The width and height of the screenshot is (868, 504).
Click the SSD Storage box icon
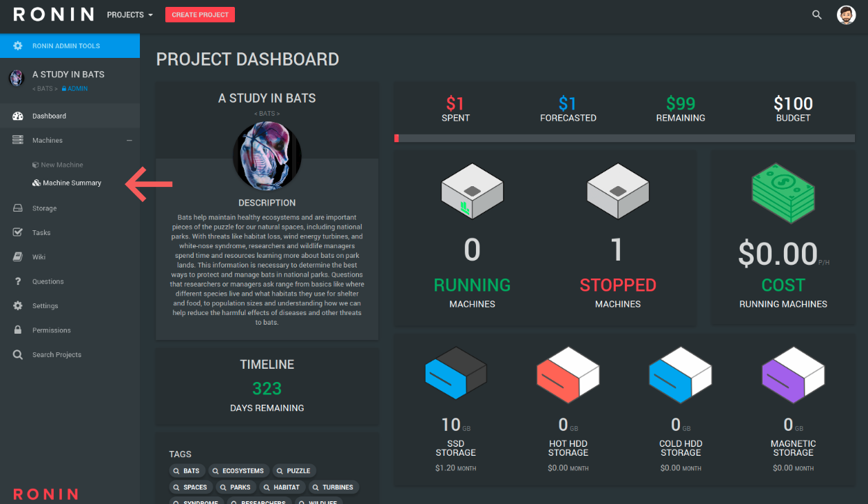coord(455,373)
